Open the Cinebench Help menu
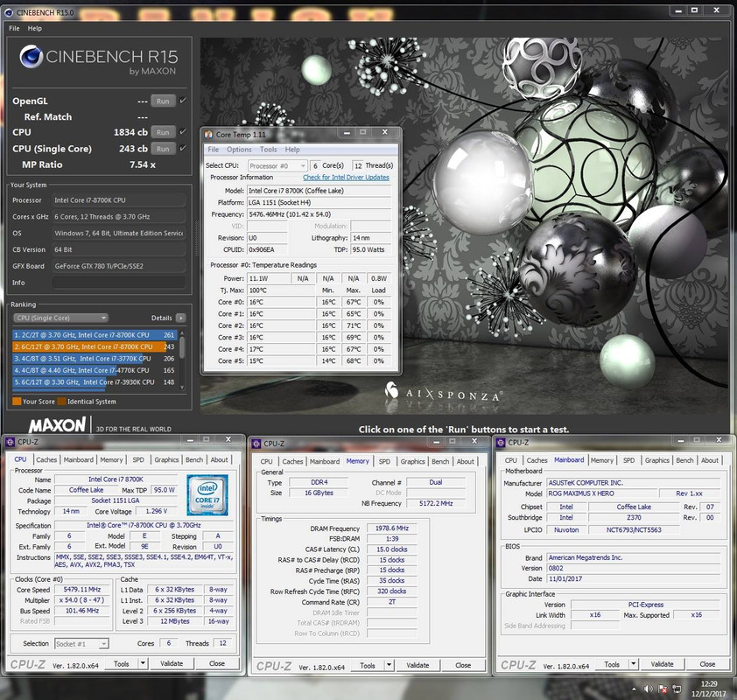Image resolution: width=737 pixels, height=700 pixels. point(35,28)
